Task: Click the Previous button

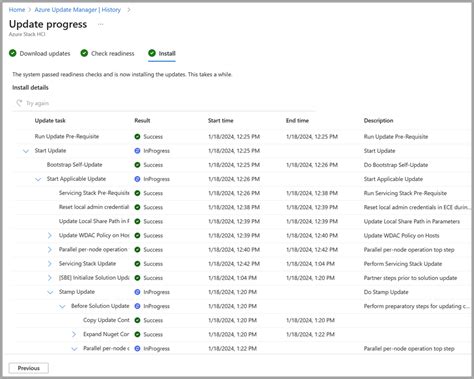Action: (x=29, y=368)
